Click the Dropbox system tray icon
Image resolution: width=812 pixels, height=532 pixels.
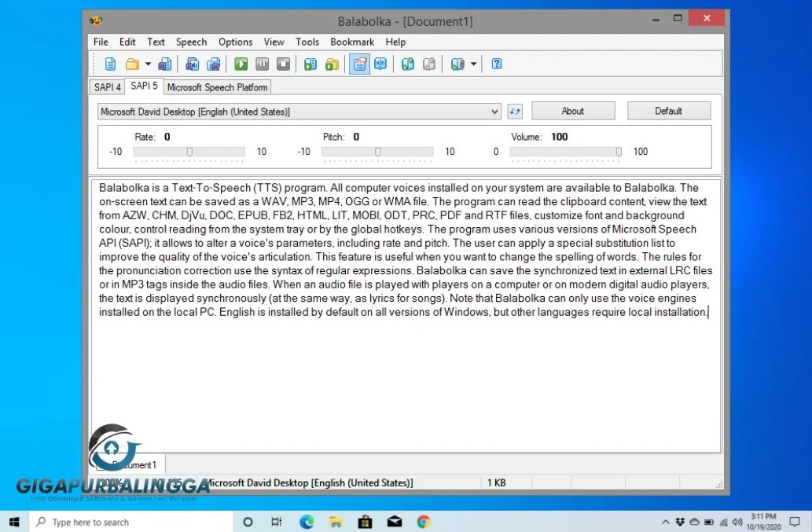680,522
